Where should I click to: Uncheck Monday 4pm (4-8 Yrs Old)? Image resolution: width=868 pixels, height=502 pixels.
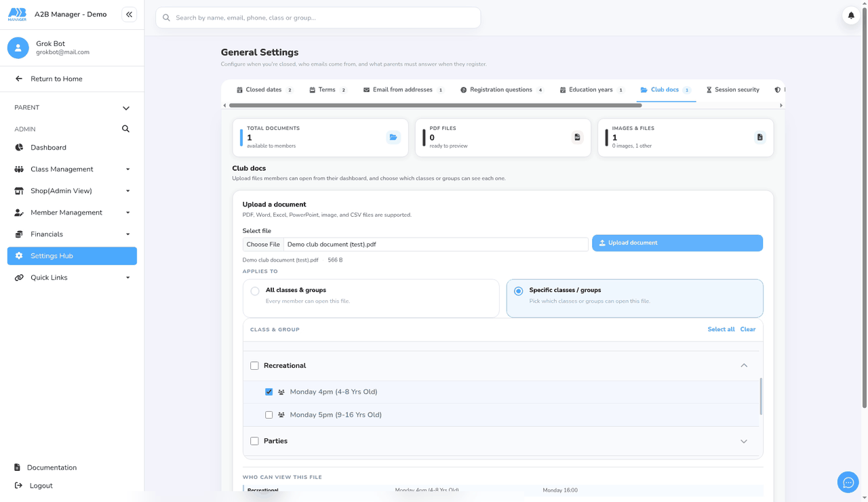point(269,392)
